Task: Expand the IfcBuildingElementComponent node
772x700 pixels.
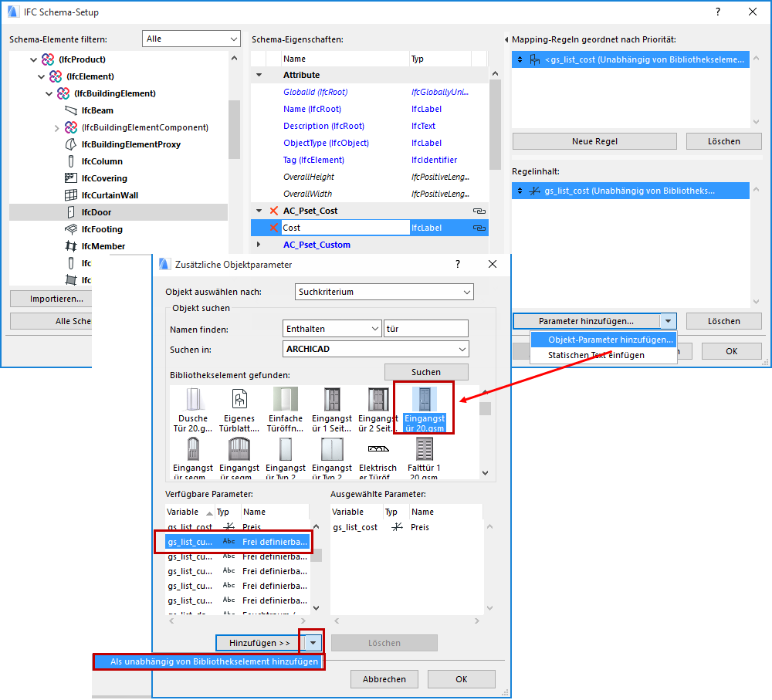Action: point(56,128)
